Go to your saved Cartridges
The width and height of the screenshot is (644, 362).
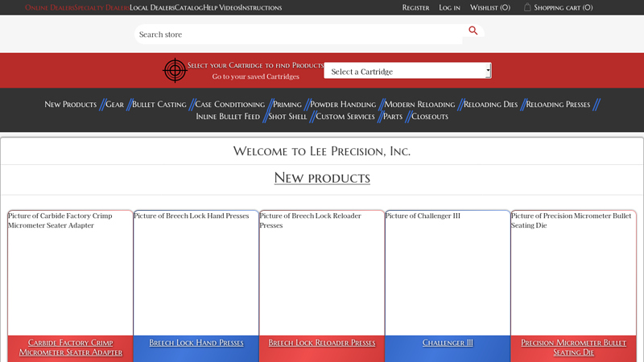pyautogui.click(x=255, y=76)
